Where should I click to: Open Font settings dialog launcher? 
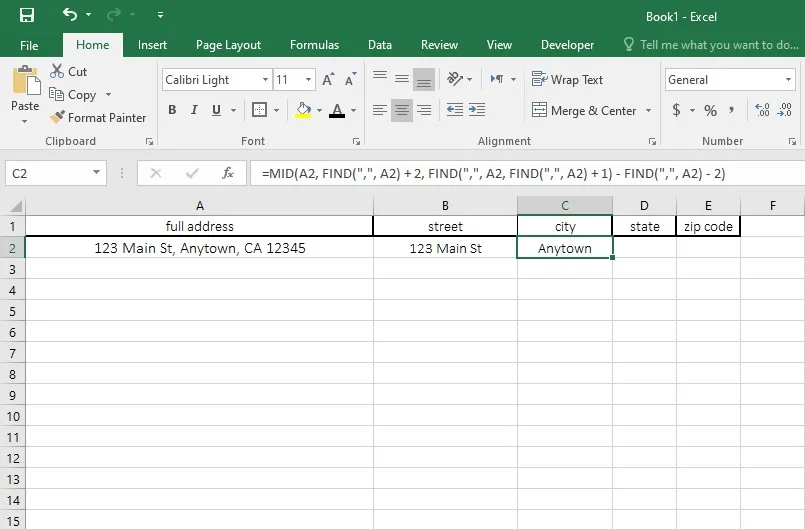356,141
